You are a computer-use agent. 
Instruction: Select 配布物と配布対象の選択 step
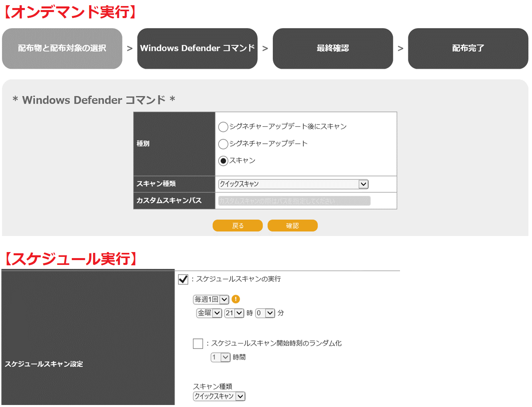pyautogui.click(x=62, y=49)
